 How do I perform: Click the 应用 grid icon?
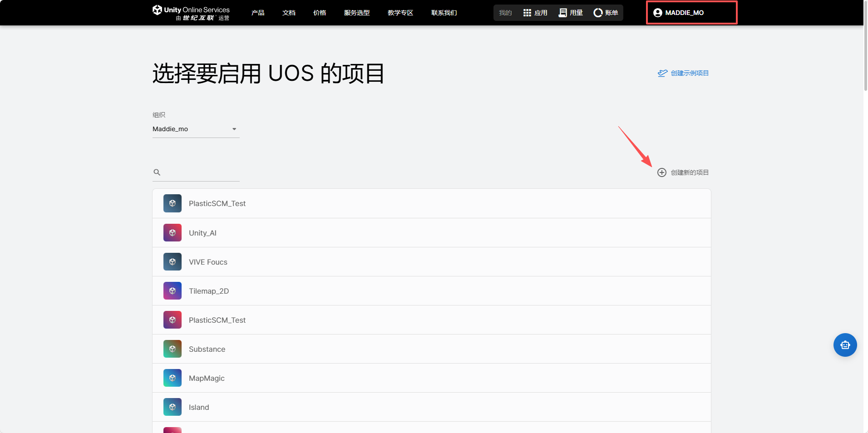coord(527,13)
